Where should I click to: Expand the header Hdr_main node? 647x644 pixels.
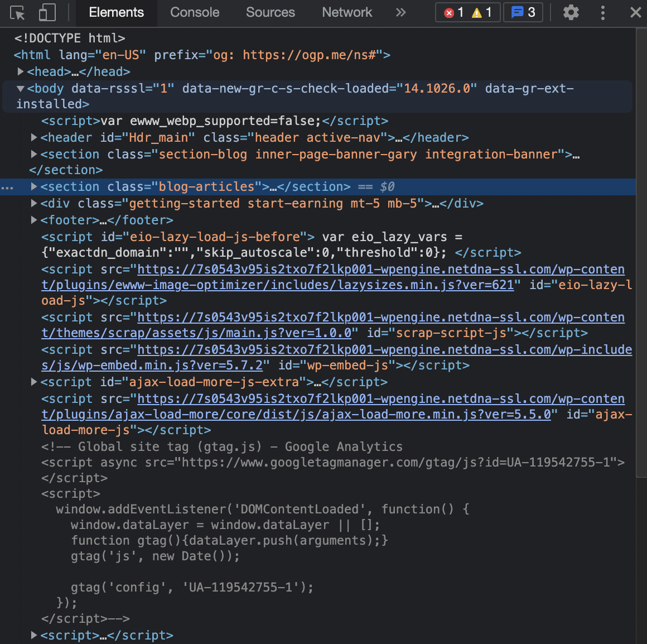(34, 137)
